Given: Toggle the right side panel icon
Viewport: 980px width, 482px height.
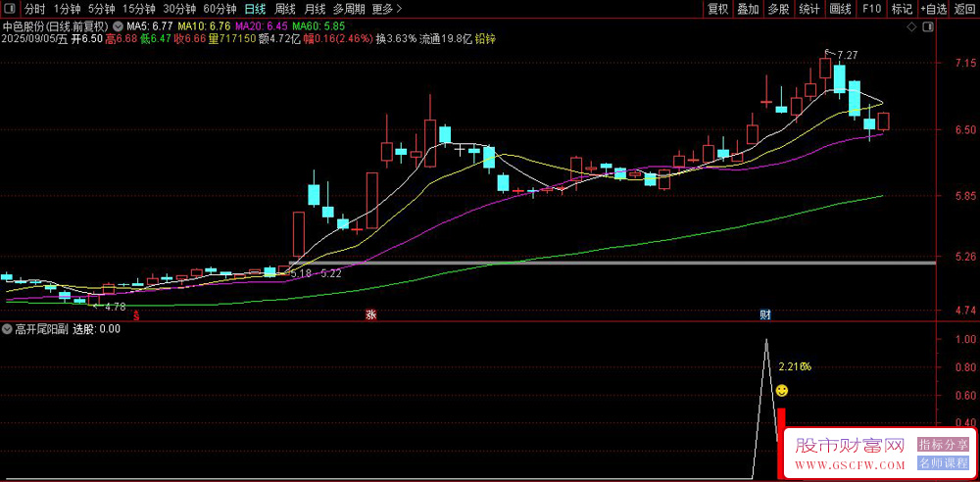Looking at the screenshot, I should coord(929,26).
